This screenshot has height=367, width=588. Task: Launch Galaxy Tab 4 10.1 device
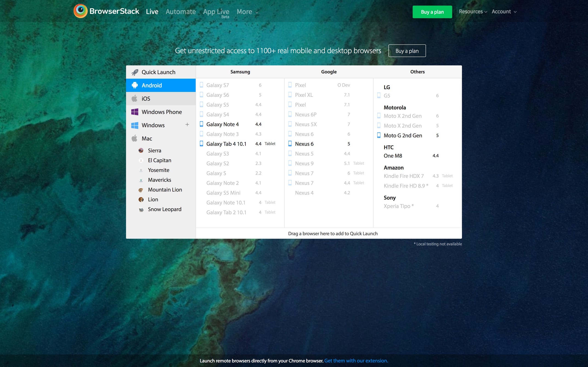pyautogui.click(x=226, y=144)
